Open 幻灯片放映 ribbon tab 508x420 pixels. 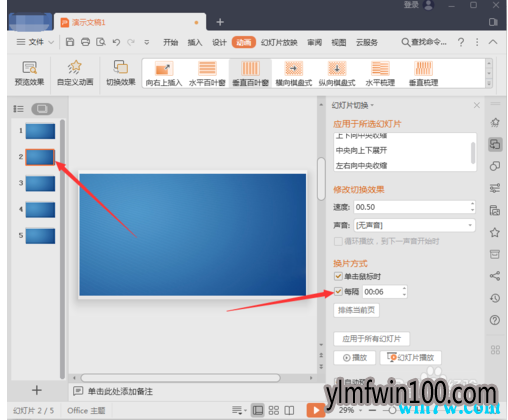(279, 42)
